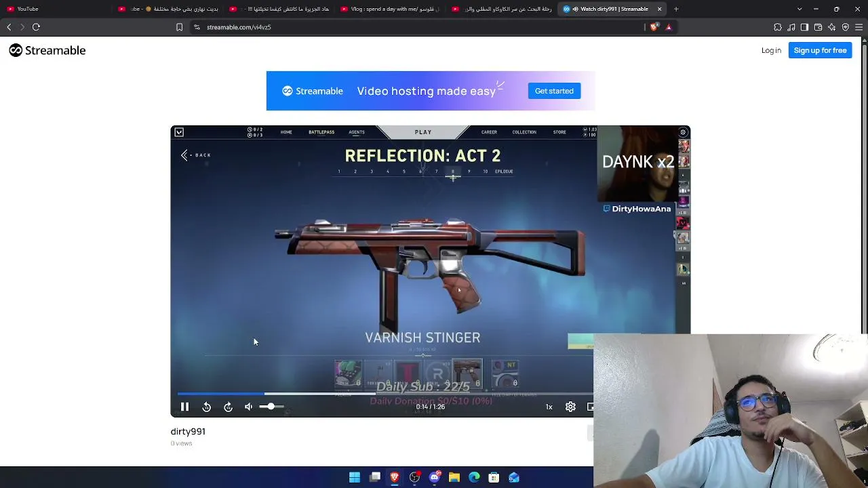This screenshot has height=488, width=868.
Task: Seek along the video progress bar
Action: (x=385, y=393)
